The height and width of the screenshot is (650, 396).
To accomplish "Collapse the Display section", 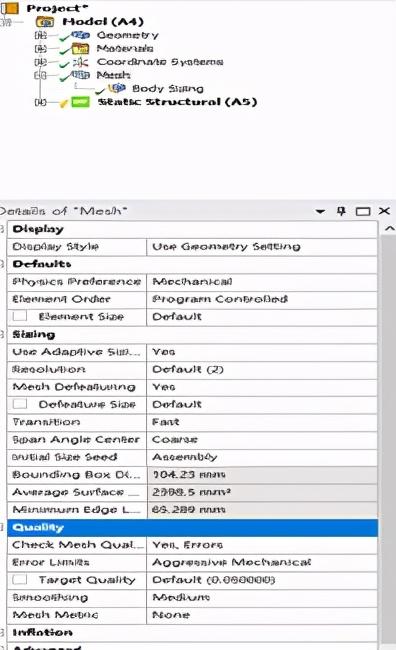I will 2,229.
